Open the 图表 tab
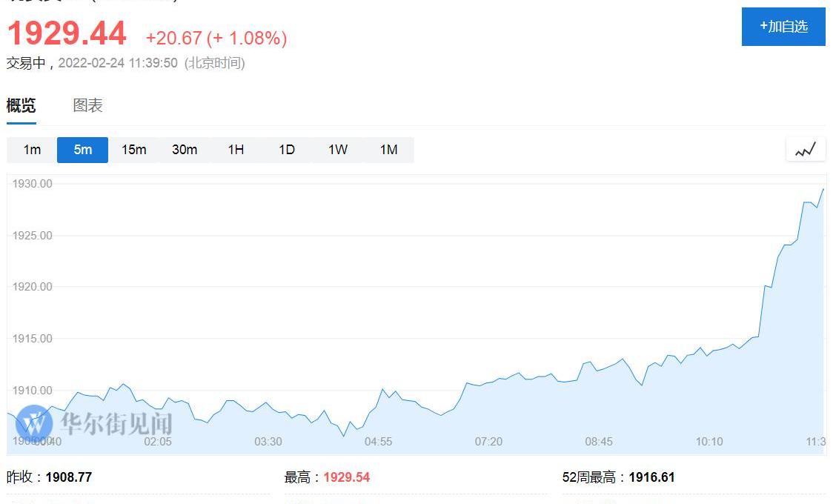 pos(87,105)
